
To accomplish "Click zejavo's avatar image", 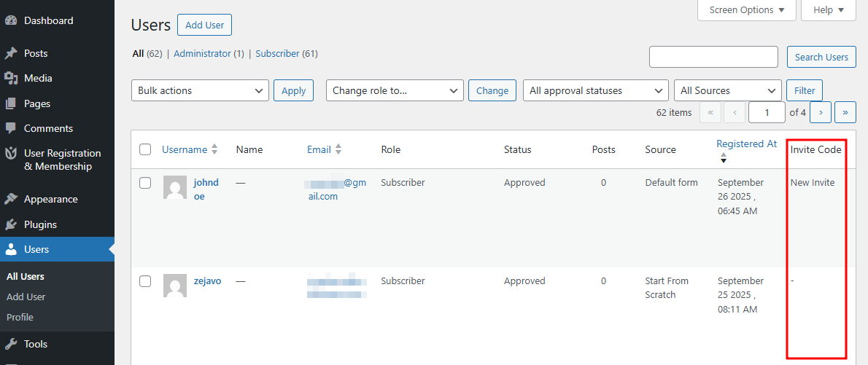I will pos(175,286).
